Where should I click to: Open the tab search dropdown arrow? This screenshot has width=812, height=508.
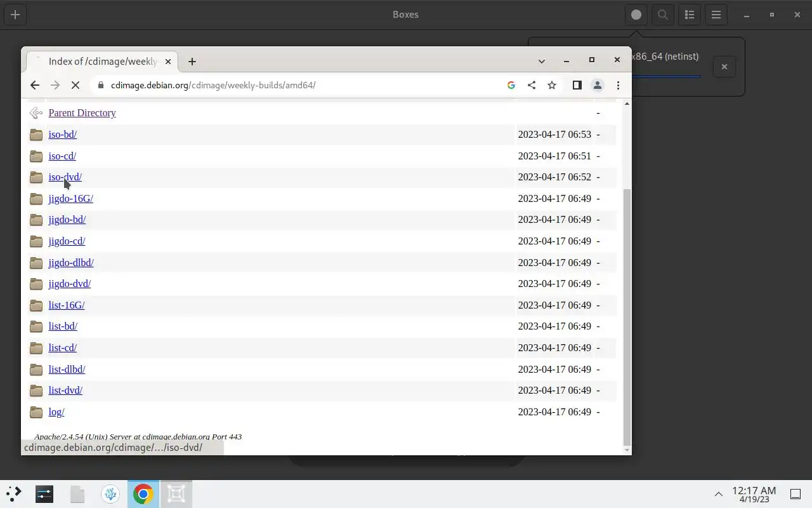[541, 61]
